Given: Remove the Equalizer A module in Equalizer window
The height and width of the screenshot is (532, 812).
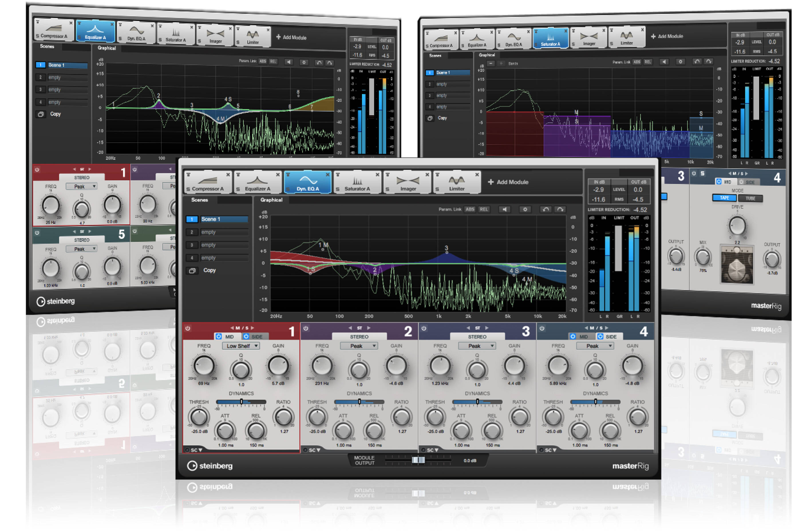Looking at the screenshot, I should 112,25.
